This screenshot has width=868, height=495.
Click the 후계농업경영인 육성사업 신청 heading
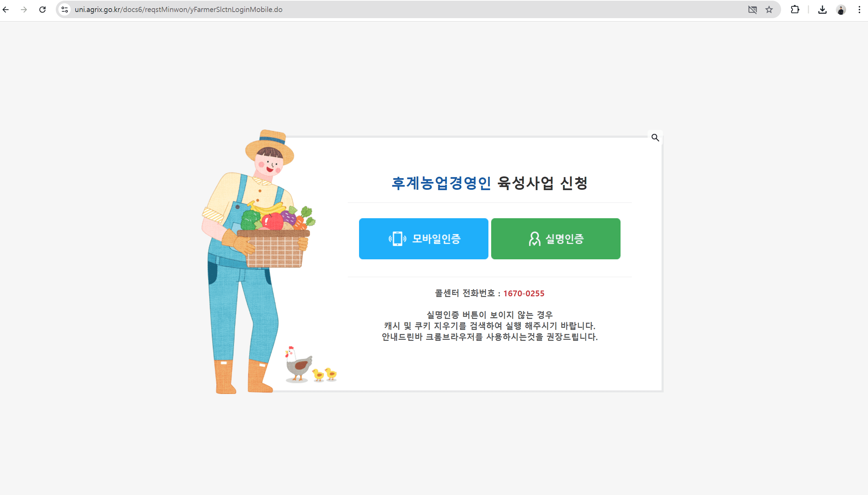point(489,183)
